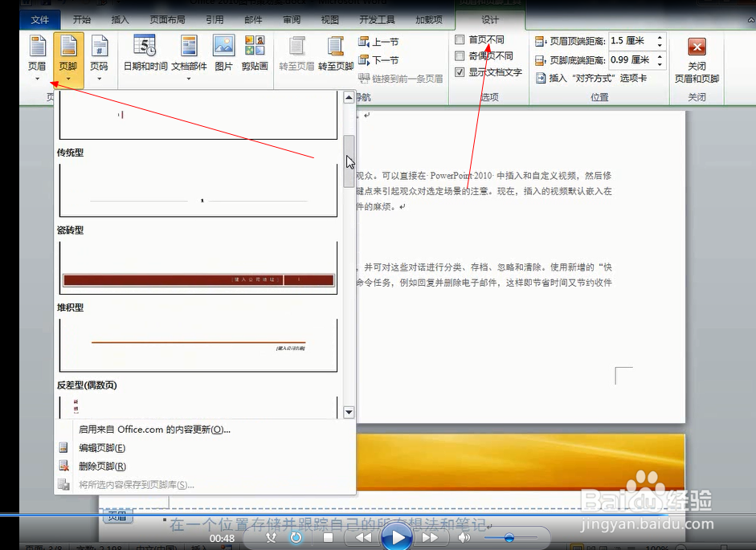Switch to 开始 home tab

tap(81, 20)
